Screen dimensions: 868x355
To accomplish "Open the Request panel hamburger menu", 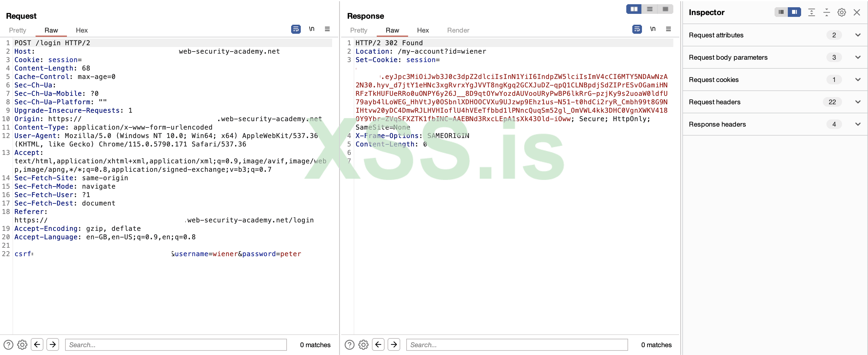I will (x=327, y=29).
